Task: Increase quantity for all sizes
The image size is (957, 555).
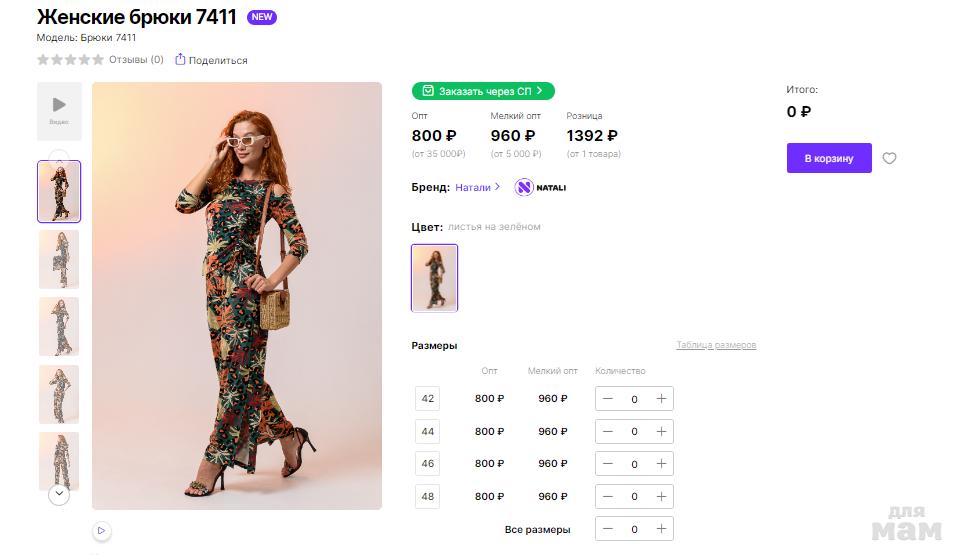Action: [x=661, y=529]
